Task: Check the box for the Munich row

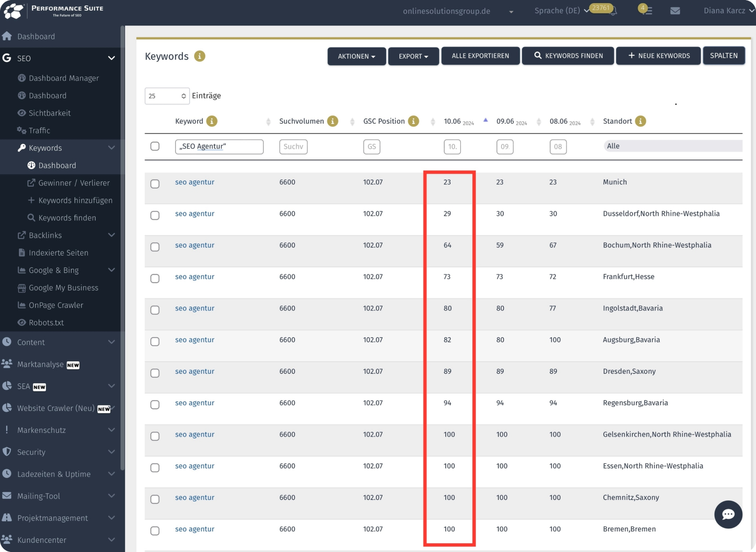Action: [155, 184]
